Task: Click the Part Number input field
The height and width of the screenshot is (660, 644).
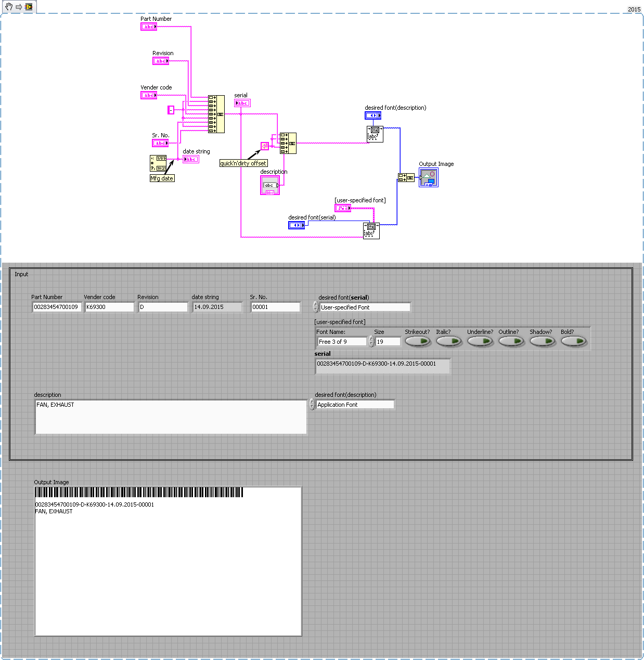Action: (57, 307)
